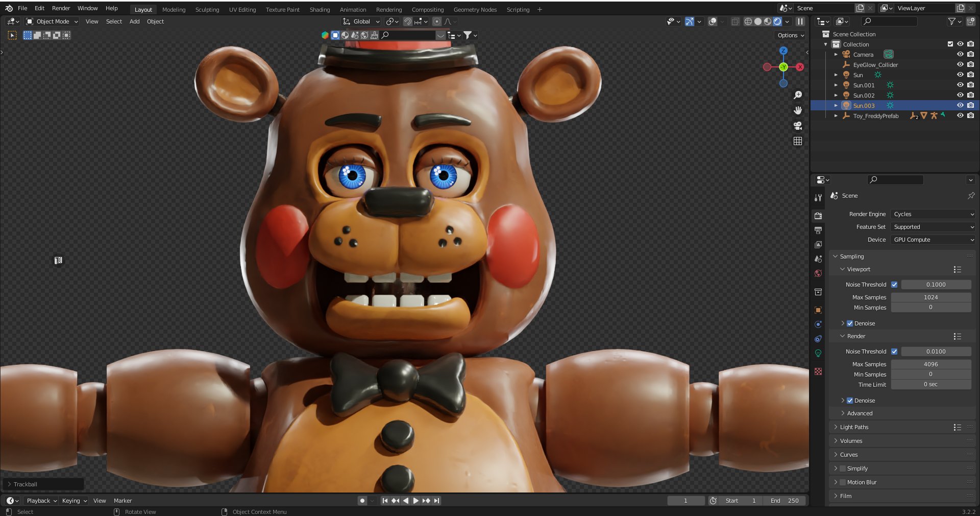
Task: Click the viewport zoom magnifier gizmo
Action: [x=798, y=95]
